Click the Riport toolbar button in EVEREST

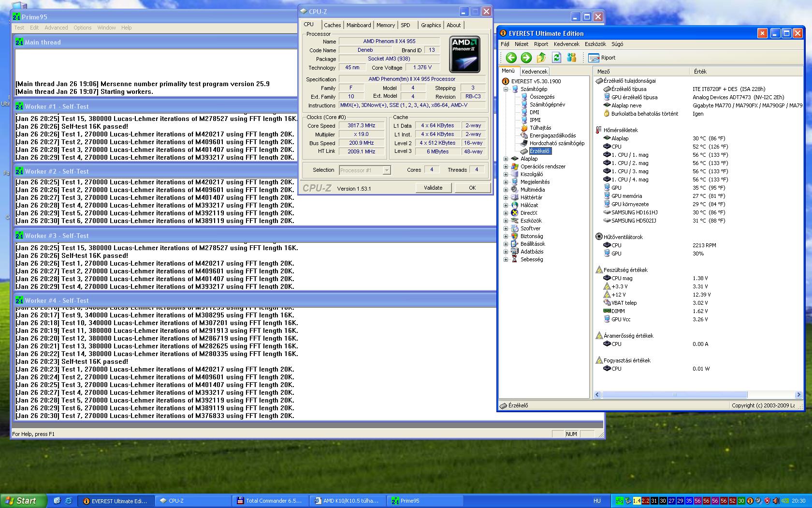pyautogui.click(x=602, y=58)
